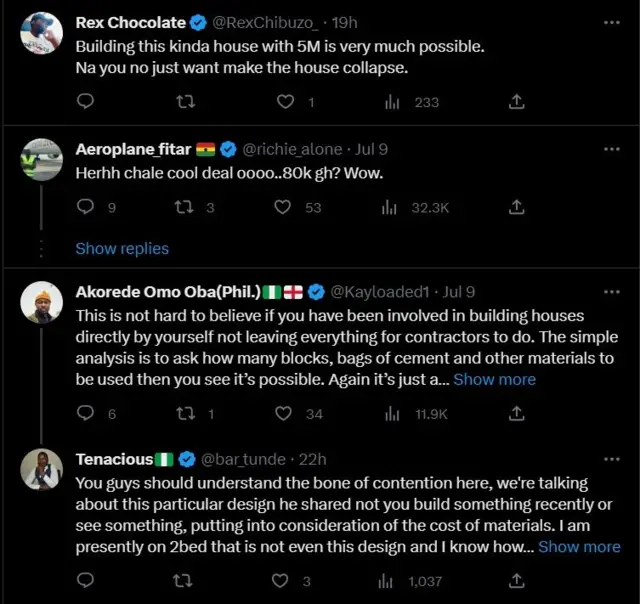Retweet Akorede Omo Oba's post
The image size is (640, 604).
click(185, 413)
